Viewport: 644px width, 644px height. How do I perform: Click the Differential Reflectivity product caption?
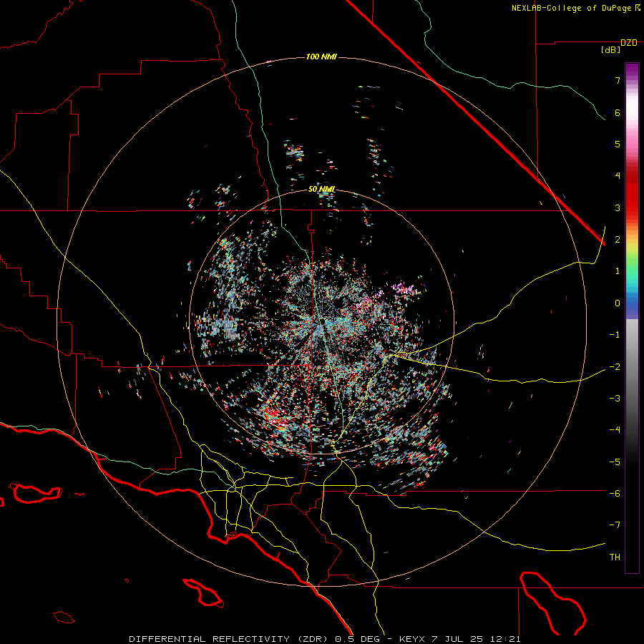coord(324,639)
